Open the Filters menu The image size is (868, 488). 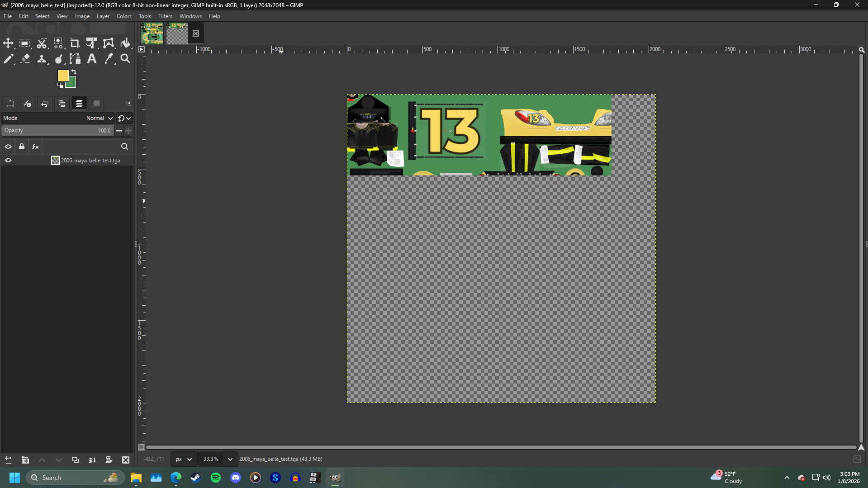(x=165, y=16)
